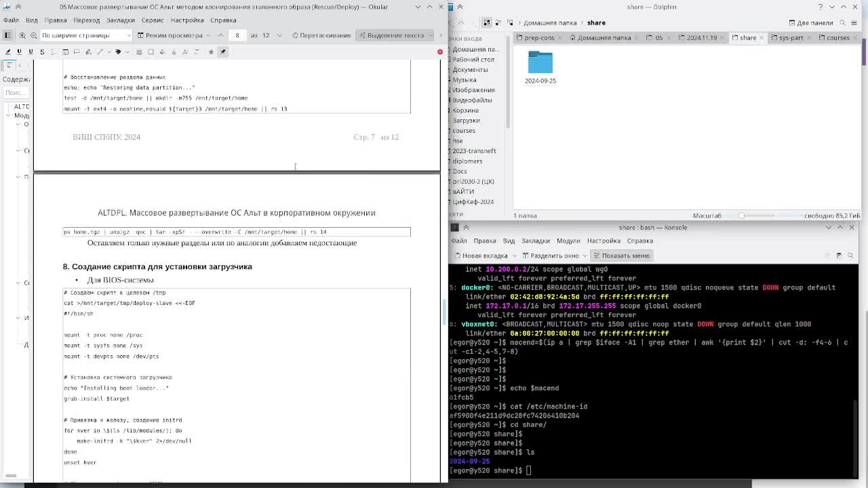Toggle 'Две панели' split view in Dolphin

tap(811, 22)
